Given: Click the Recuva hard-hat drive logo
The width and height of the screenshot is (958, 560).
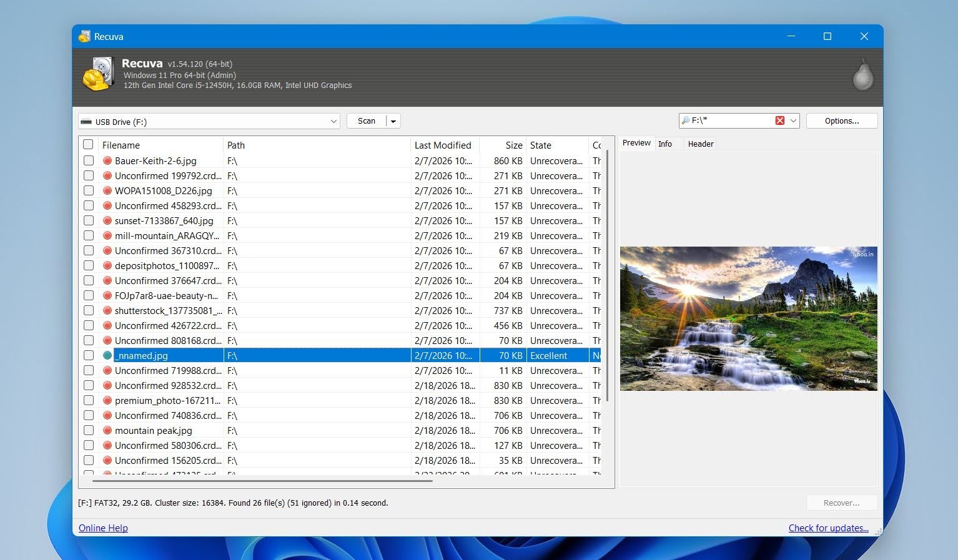Looking at the screenshot, I should point(99,74).
